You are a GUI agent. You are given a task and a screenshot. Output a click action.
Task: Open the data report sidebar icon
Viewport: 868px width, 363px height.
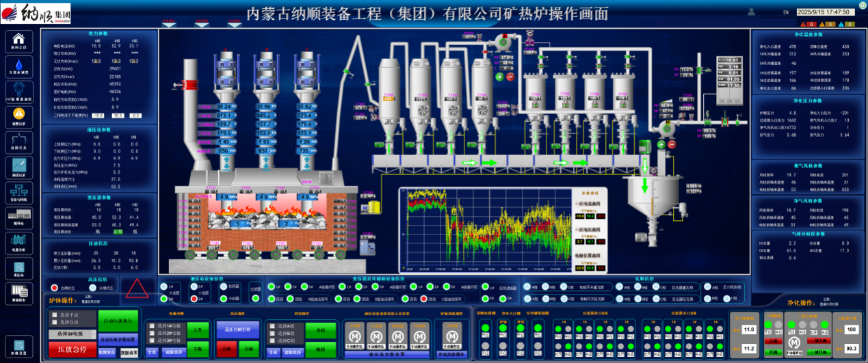[x=18, y=294]
